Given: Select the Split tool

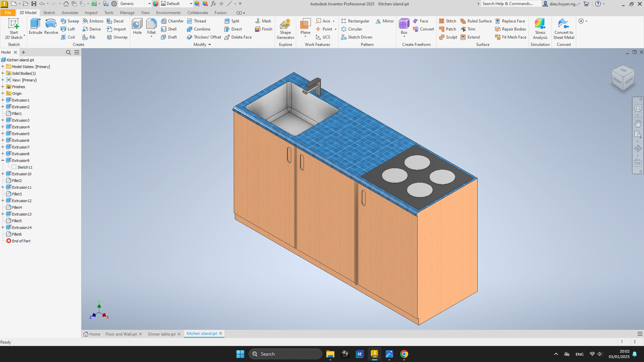Looking at the screenshot, I should pos(232,21).
